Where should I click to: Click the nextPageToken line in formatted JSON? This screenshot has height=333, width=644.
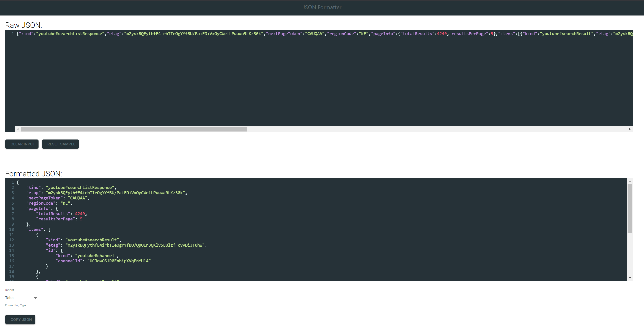57,198
